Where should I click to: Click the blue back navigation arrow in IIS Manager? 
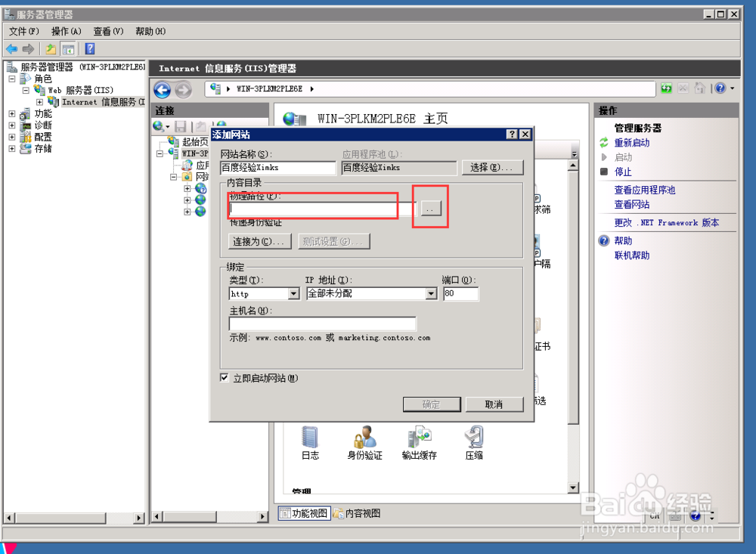point(162,89)
